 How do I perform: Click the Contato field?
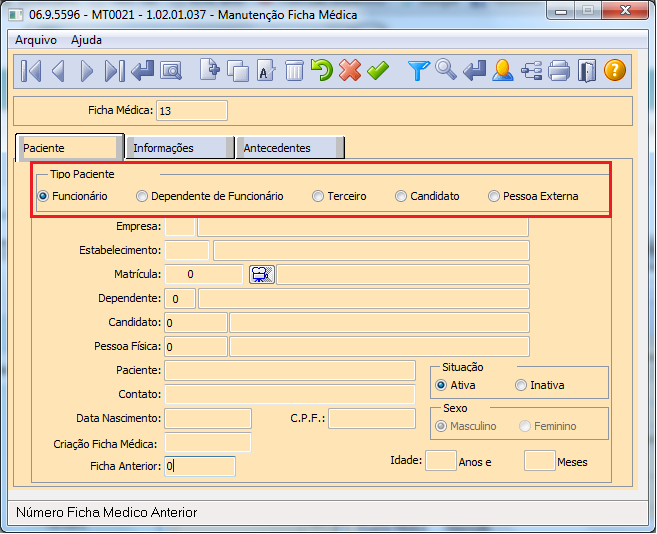tap(290, 394)
